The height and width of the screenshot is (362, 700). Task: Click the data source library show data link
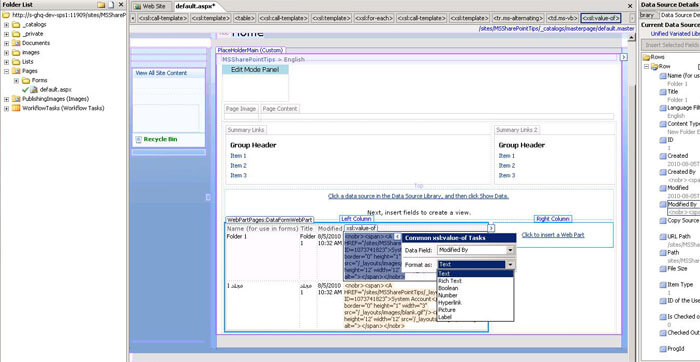[x=418, y=196]
